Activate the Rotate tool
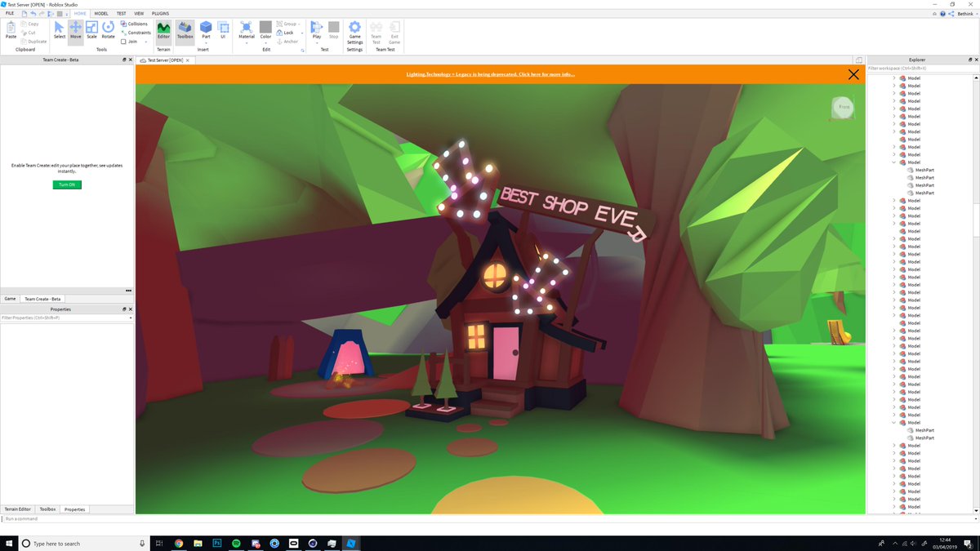 [108, 30]
